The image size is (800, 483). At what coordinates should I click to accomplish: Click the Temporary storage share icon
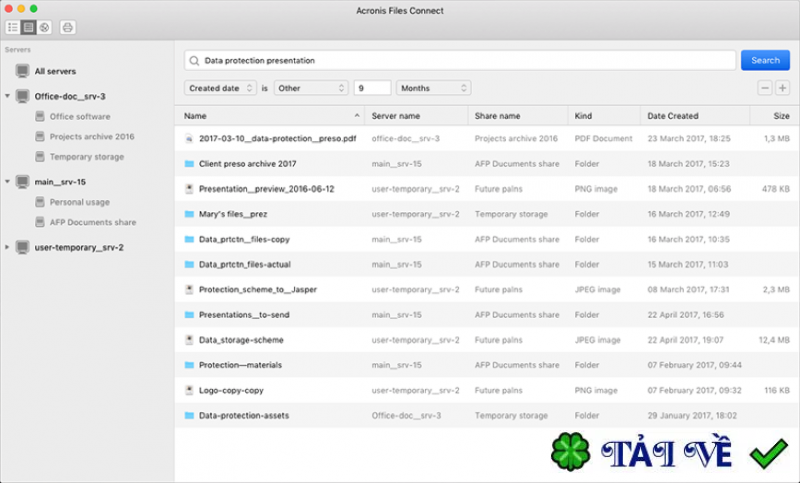click(40, 157)
